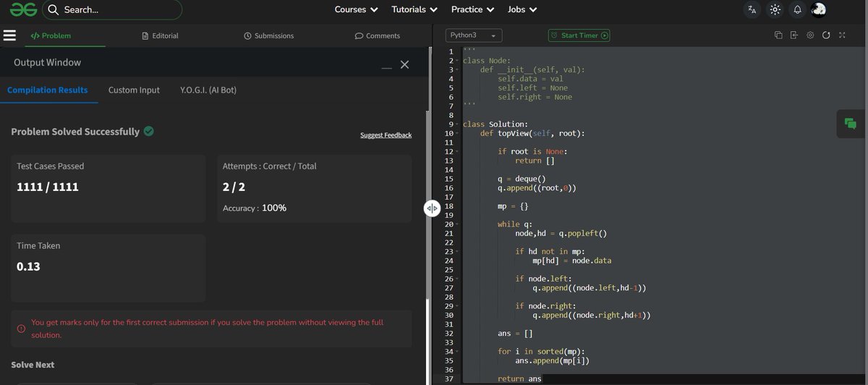The image size is (868, 385).
Task: Collapse the 'if hd not in mp' fold, line 23
Action: tap(458, 252)
